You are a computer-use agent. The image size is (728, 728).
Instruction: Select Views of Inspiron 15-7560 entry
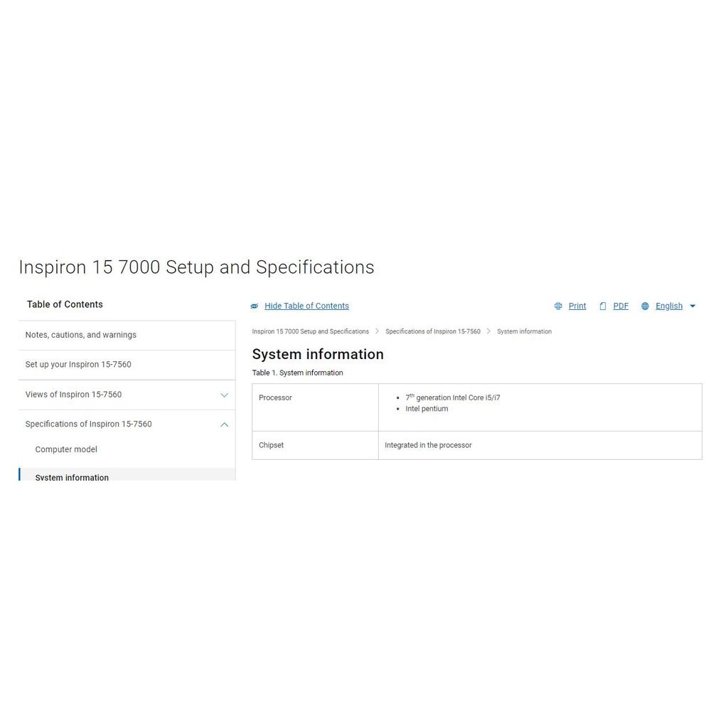click(x=73, y=395)
